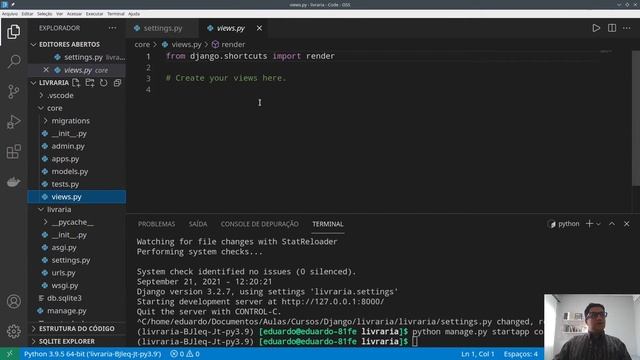The image size is (640, 360).
Task: Close the views.py editor tab
Action: click(259, 28)
